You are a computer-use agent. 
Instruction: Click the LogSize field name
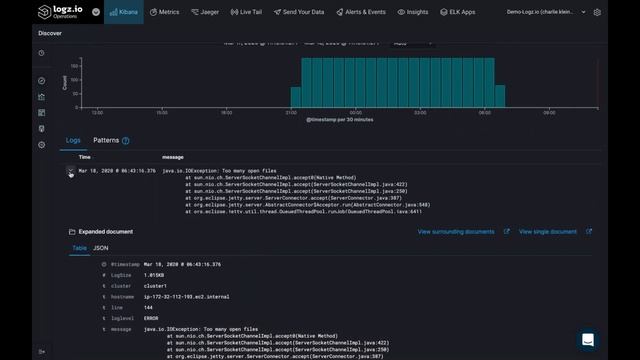121,276
